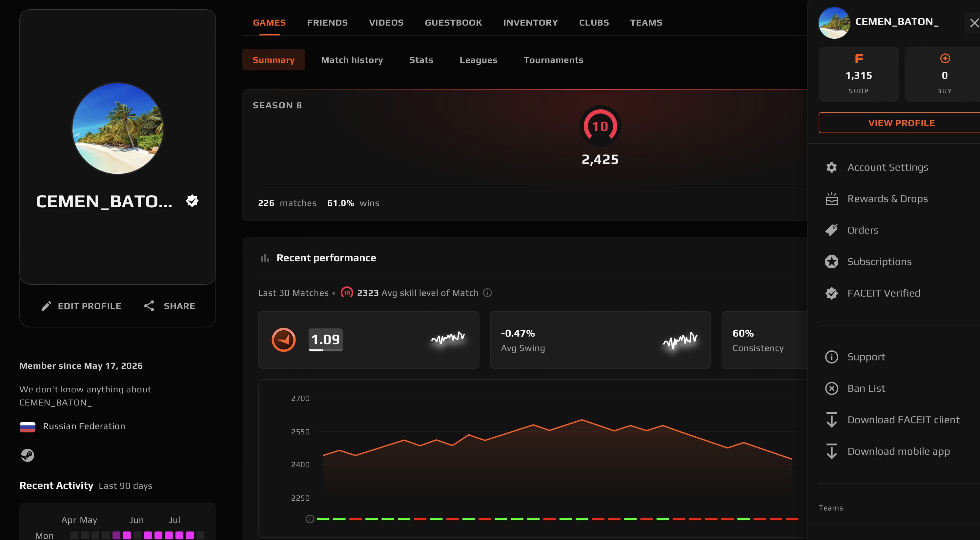Click the Russian Federation country text

pos(84,426)
